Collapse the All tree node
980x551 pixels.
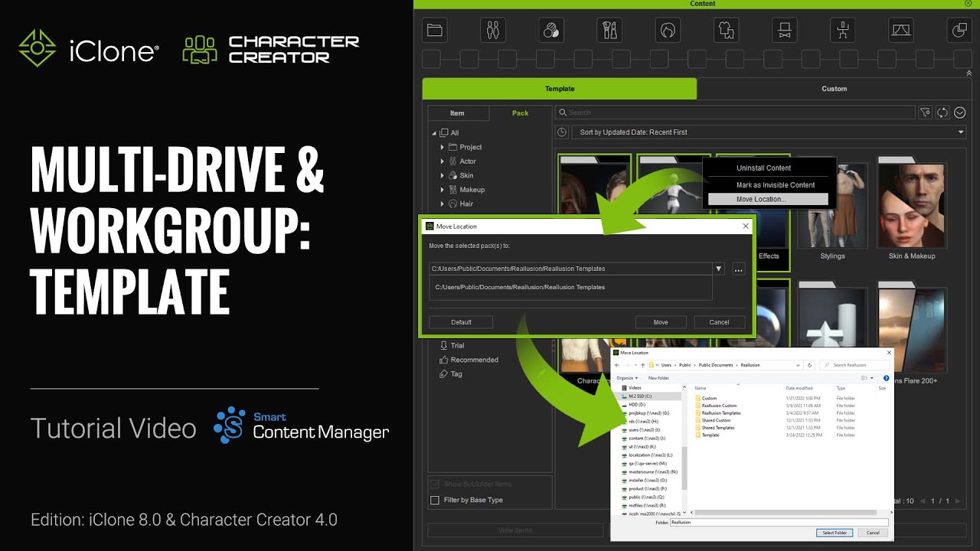[434, 133]
